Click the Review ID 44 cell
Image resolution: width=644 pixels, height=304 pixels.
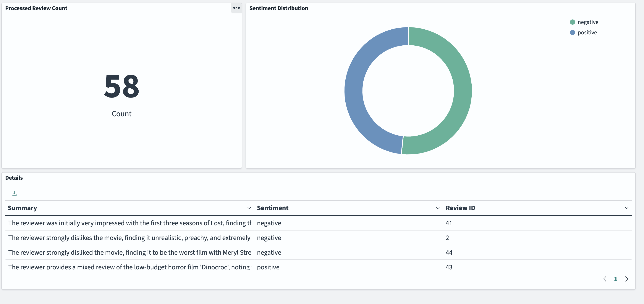coord(449,252)
